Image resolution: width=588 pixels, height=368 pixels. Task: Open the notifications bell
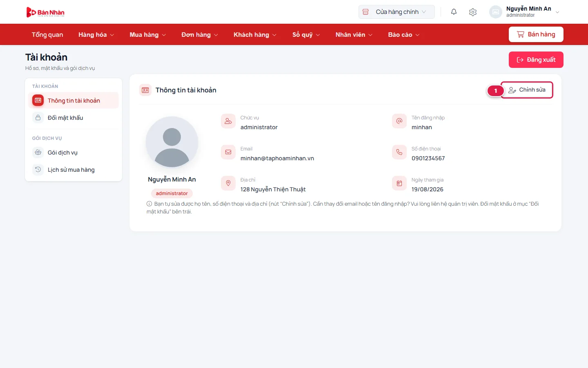point(454,12)
